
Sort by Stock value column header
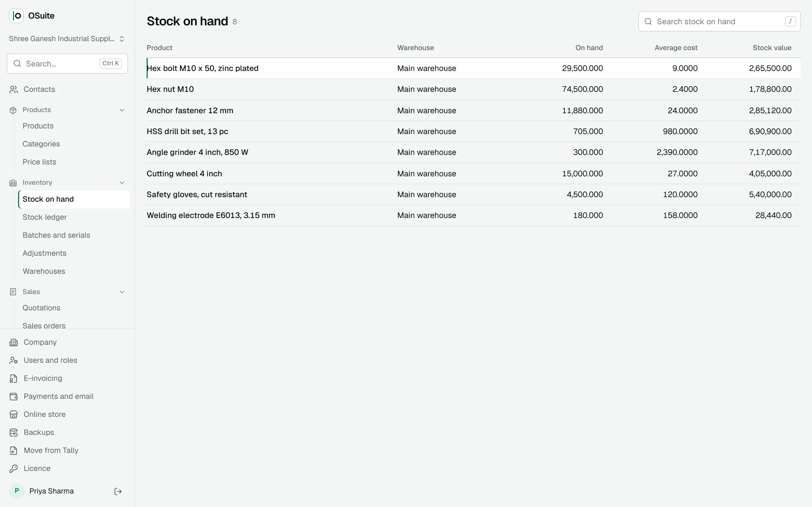coord(772,48)
